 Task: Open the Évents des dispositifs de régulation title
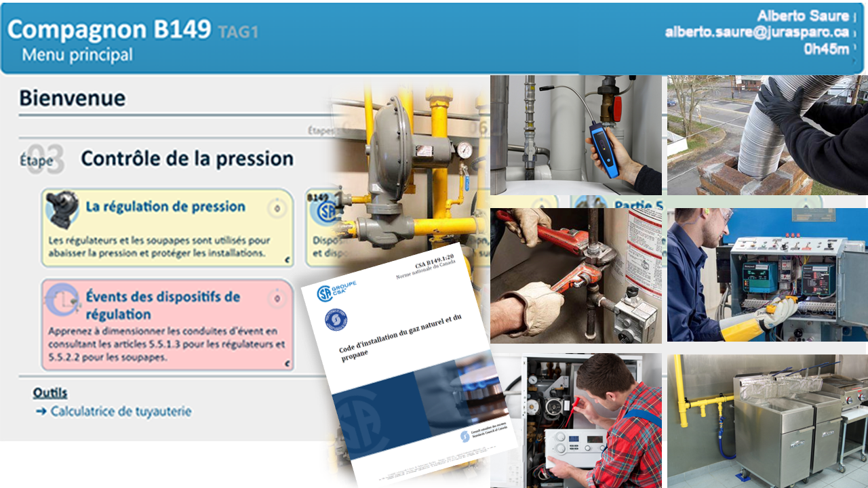point(163,305)
